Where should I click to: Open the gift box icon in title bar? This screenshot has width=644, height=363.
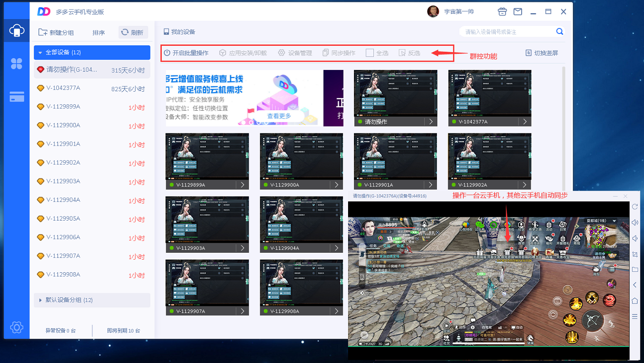pyautogui.click(x=502, y=12)
